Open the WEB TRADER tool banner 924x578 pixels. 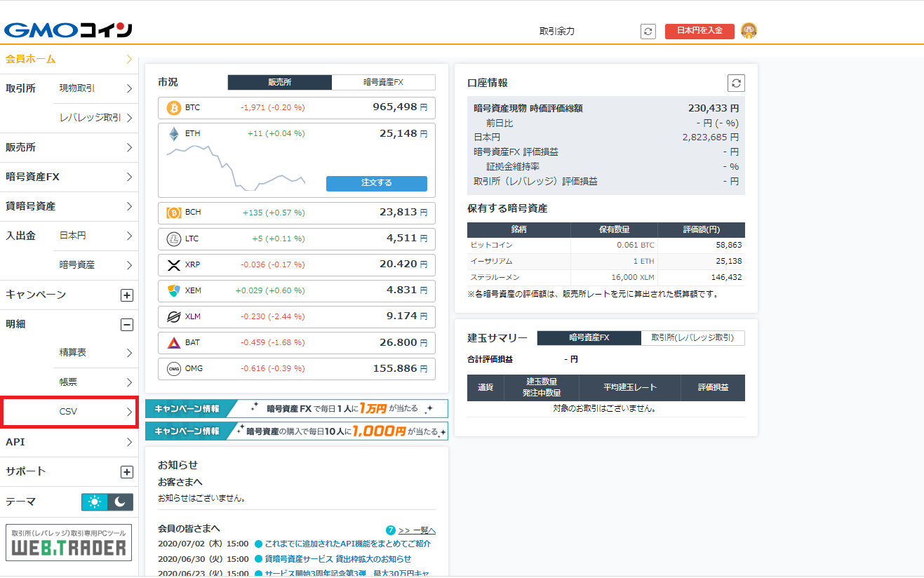tap(69, 542)
